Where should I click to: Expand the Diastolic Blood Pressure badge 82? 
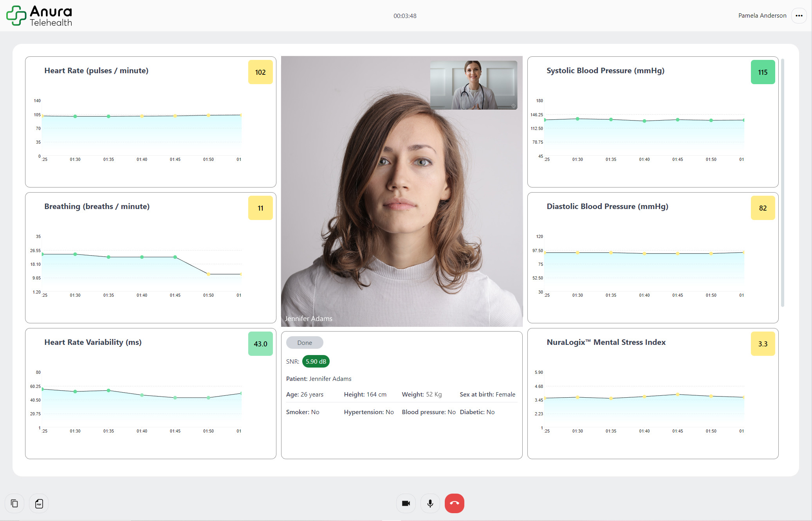[x=763, y=208]
